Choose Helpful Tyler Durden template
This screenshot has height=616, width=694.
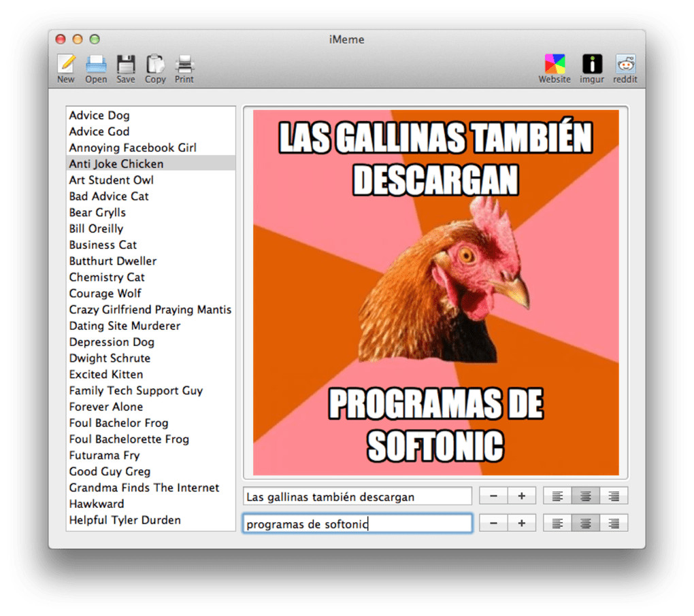pos(150,520)
